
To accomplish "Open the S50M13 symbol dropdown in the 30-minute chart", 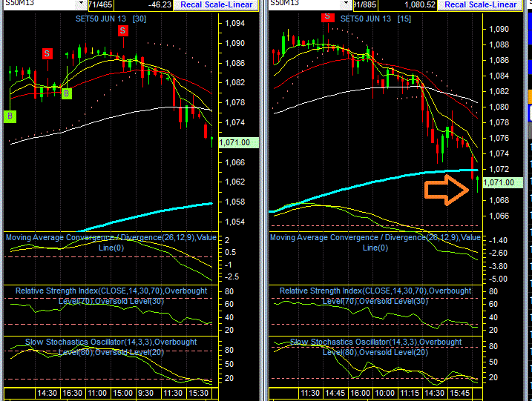I will 81,4.
